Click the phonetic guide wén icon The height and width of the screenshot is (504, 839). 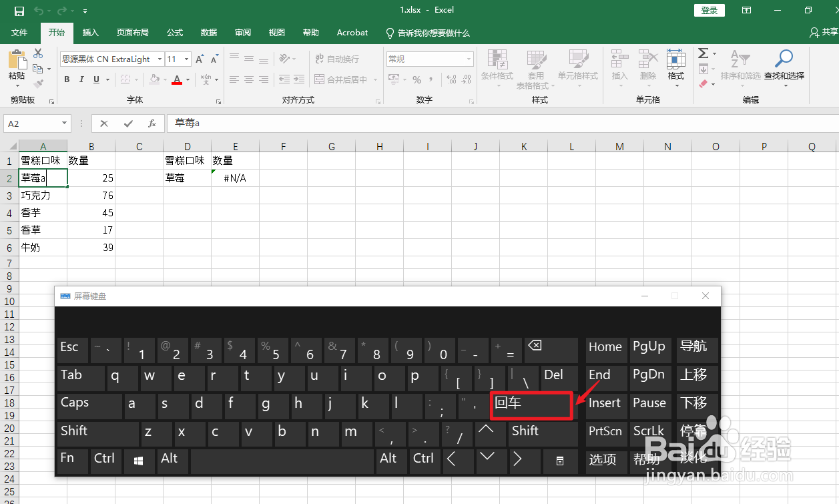206,79
